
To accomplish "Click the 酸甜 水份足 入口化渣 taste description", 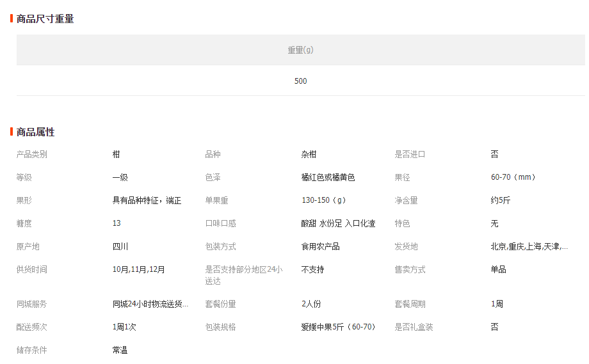I will [x=338, y=223].
